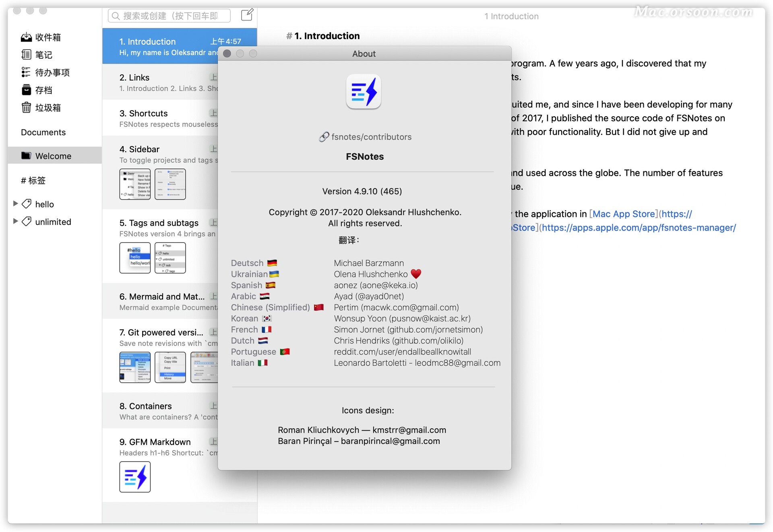The width and height of the screenshot is (773, 532).
Task: Open the Trash (垃圾箱) sidebar icon
Action: point(26,107)
